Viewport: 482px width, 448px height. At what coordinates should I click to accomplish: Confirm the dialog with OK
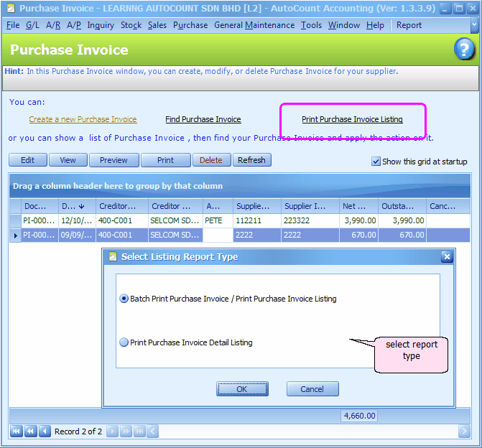[242, 389]
